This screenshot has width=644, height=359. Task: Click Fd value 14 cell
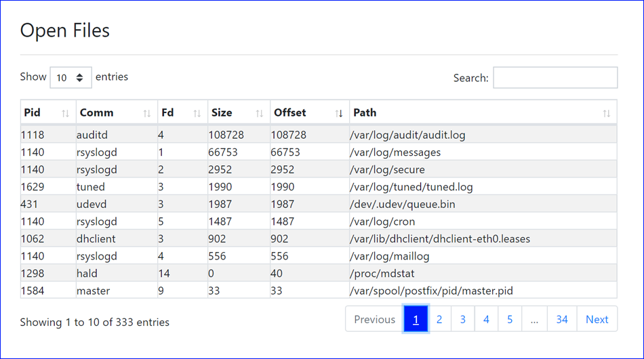point(182,273)
